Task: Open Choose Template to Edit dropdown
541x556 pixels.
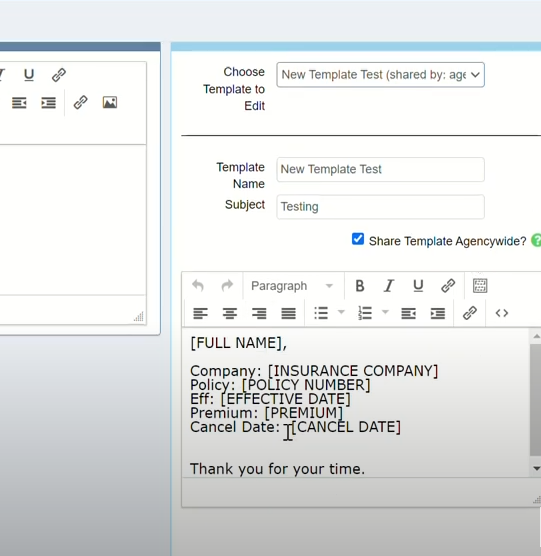Action: pos(380,75)
